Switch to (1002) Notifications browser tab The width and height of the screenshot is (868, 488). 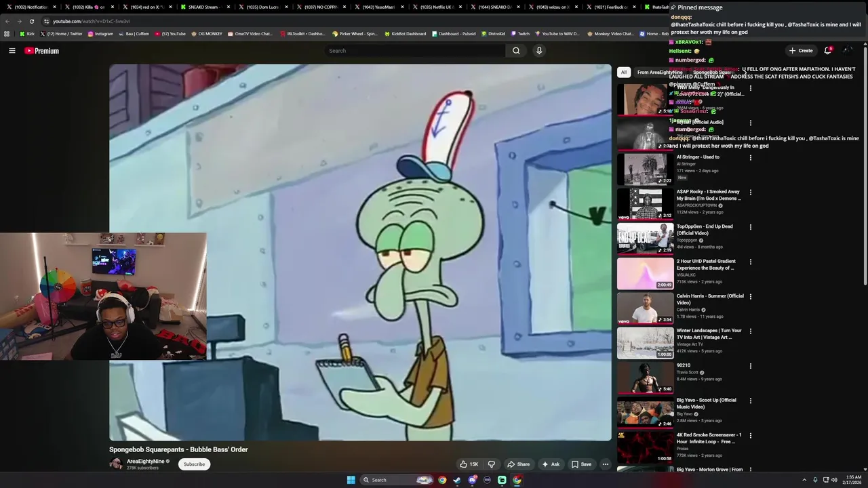click(x=31, y=7)
